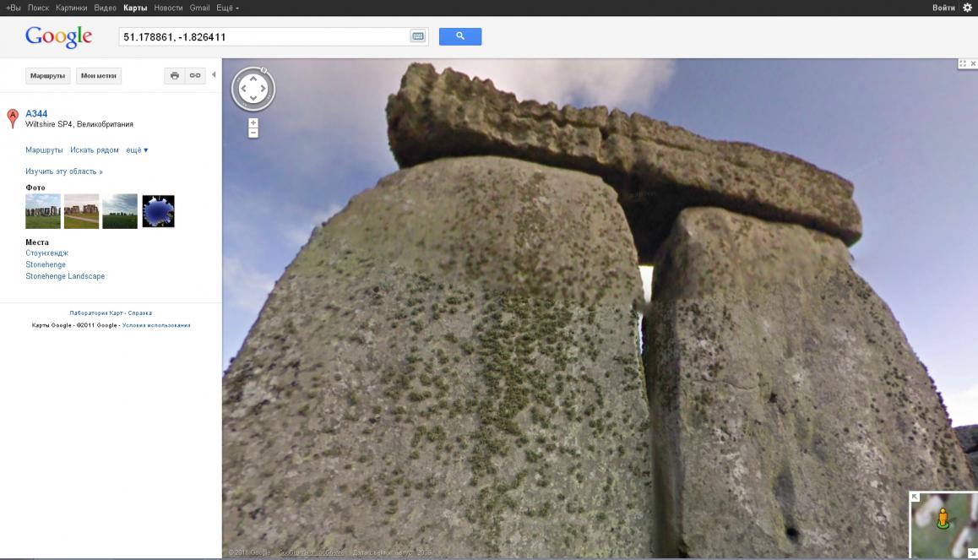Zoom in with the Street View plus button
978x560 pixels.
pos(253,123)
